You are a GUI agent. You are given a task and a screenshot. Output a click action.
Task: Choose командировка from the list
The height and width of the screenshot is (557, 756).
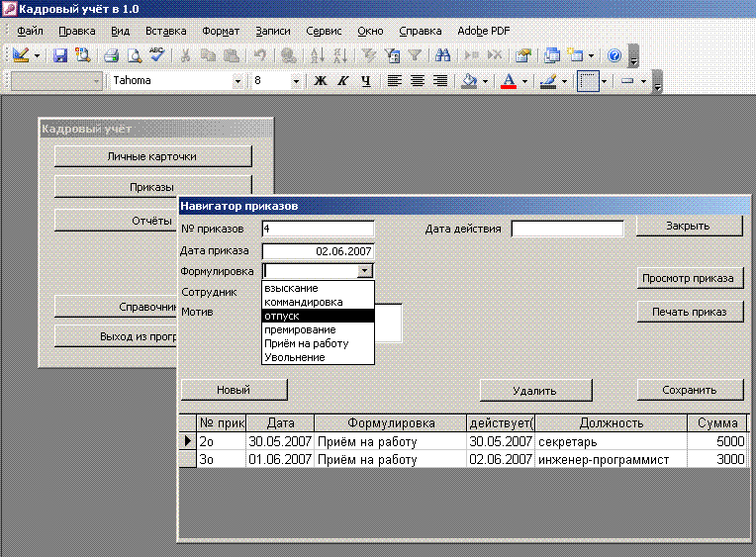319,302
